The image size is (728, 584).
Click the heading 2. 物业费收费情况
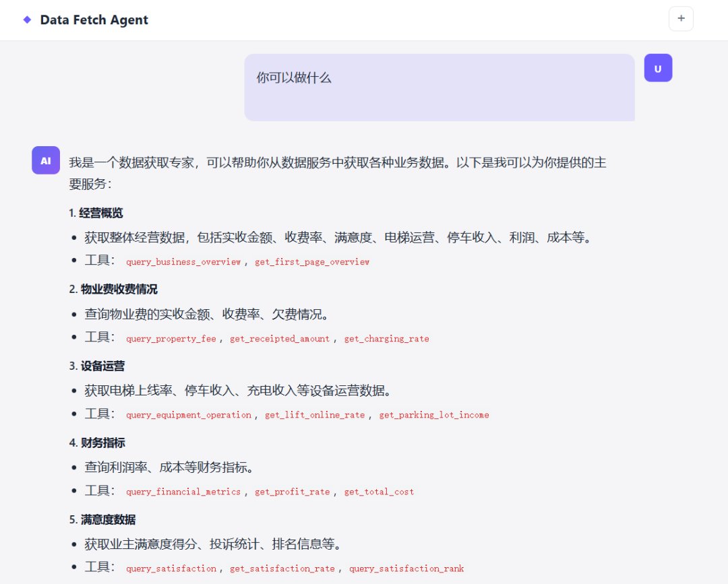tap(113, 290)
